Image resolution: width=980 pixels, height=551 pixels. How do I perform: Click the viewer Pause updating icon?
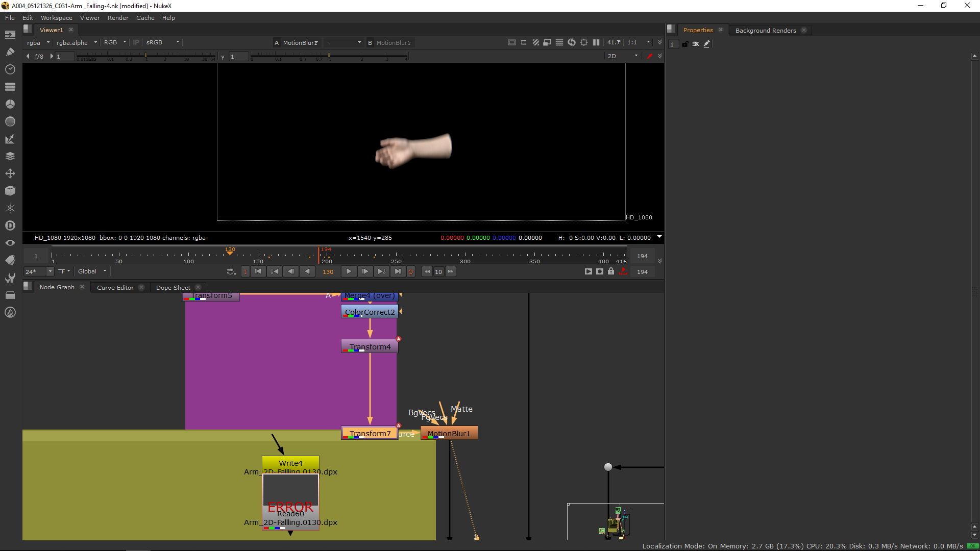596,43
